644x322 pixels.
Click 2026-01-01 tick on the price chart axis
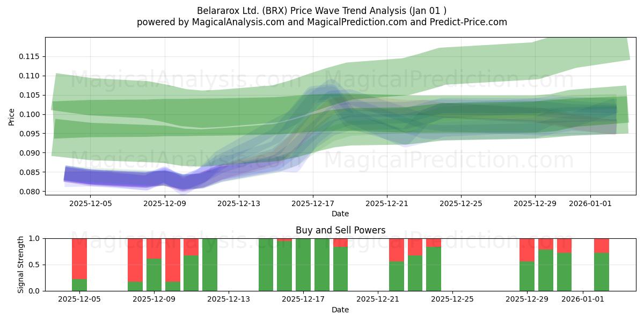590,203
